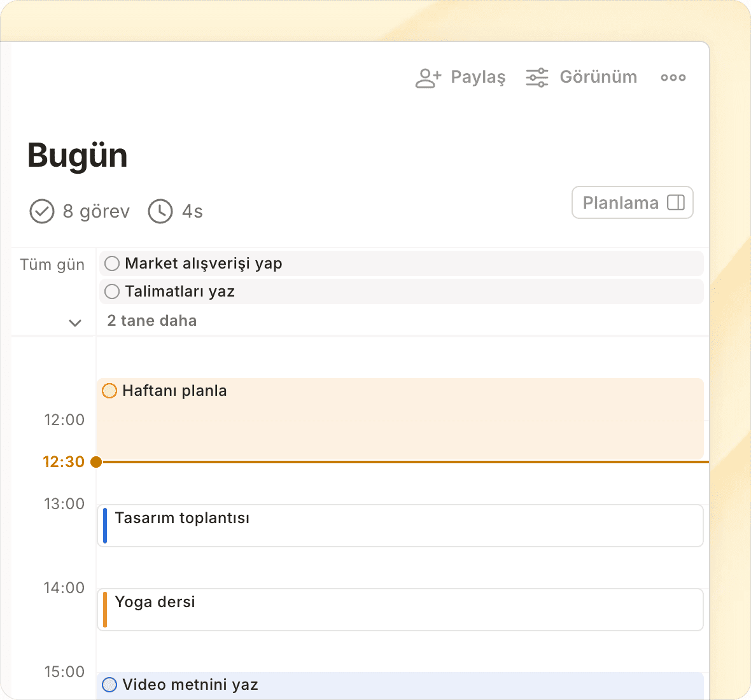Viewport: 751px width, 700px height.
Task: Click the blue bar on Tasarım toplantısı
Action: (x=105, y=526)
